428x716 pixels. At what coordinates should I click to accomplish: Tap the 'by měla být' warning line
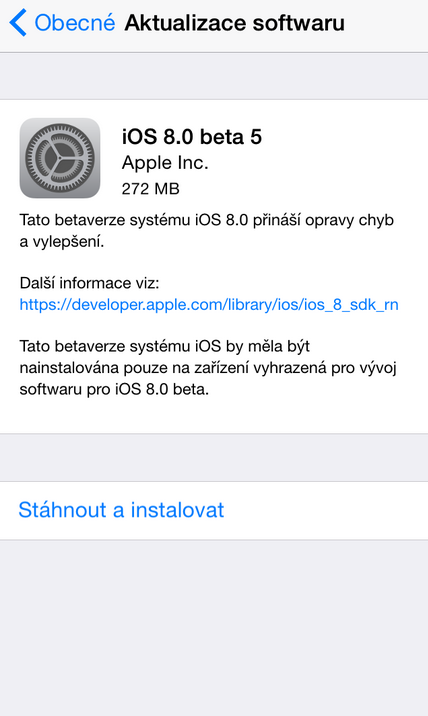point(164,346)
